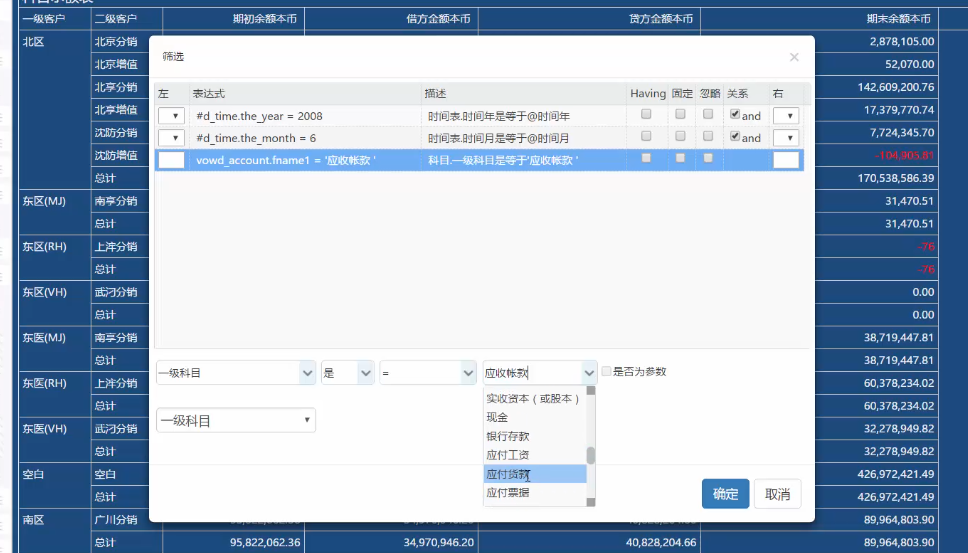Uncheck 关系 for the the_month row

click(735, 137)
